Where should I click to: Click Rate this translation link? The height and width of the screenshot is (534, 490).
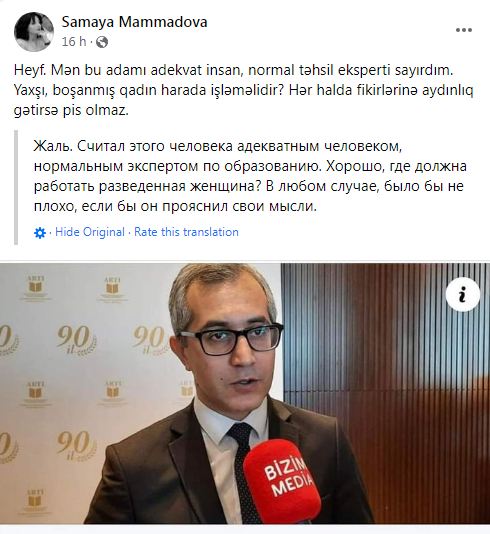[x=186, y=232]
